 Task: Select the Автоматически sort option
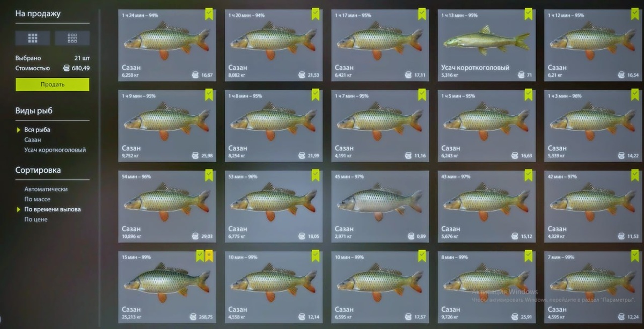[x=46, y=189]
